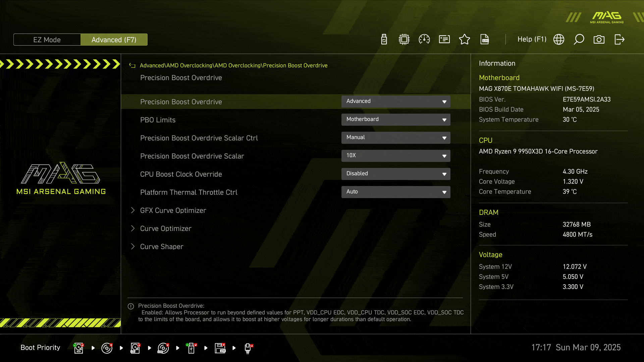Click the Motherboard heading in Information panel
Image resolution: width=644 pixels, height=362 pixels.
[x=499, y=78]
